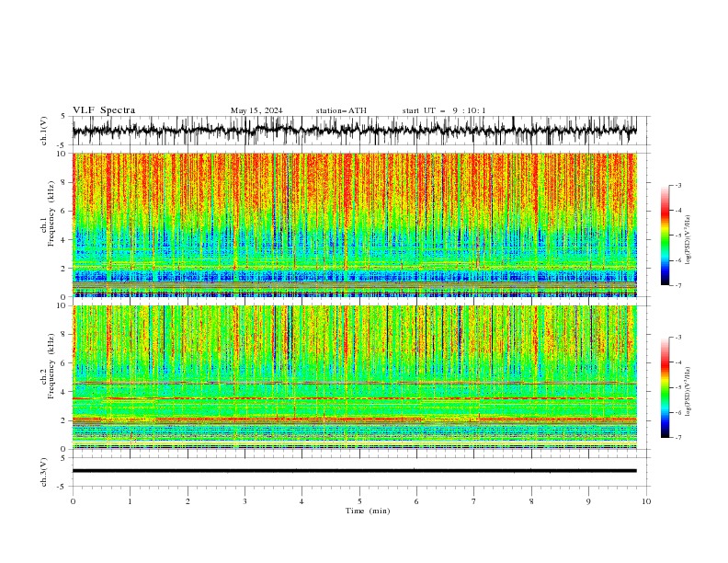
Task: Click the "ch.3(V)" axis label
Action: click(44, 472)
